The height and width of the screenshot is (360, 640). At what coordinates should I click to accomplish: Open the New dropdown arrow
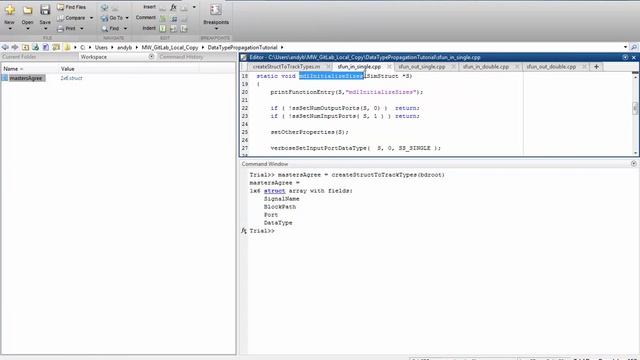(10, 29)
